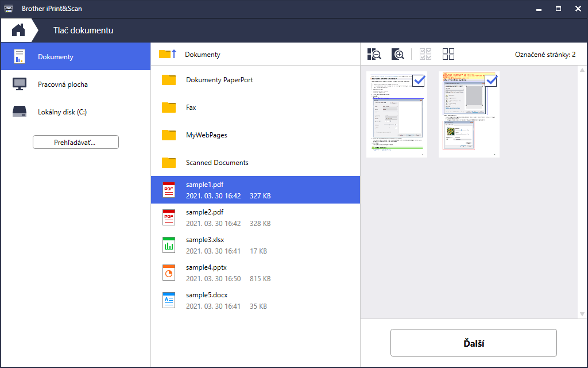Click the zoom in thumbnails icon
588x368 pixels.
(x=398, y=55)
